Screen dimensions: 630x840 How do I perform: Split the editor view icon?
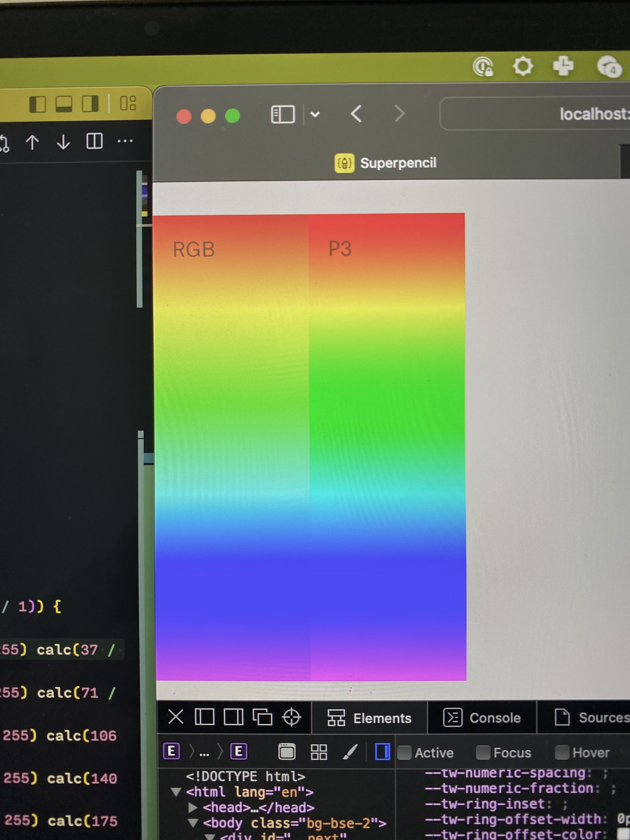click(94, 141)
